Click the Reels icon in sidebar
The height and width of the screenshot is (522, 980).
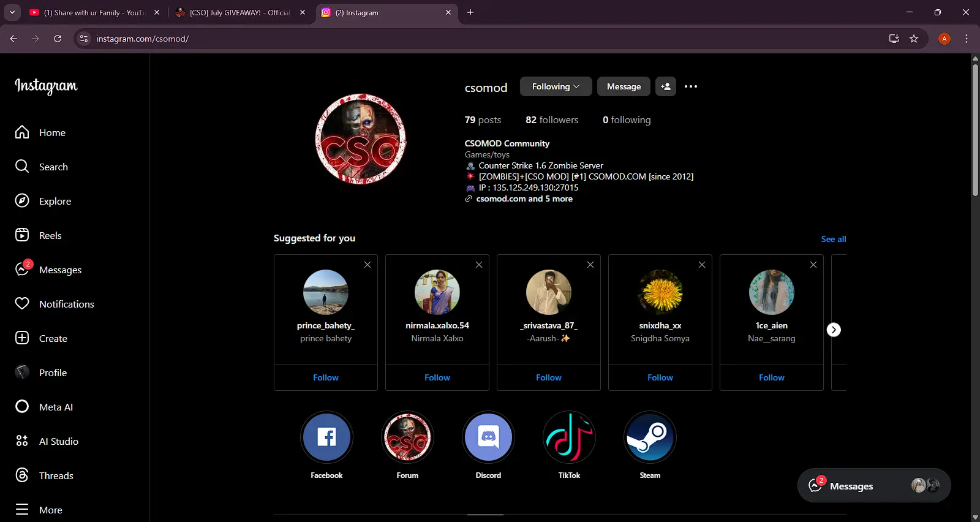22,235
